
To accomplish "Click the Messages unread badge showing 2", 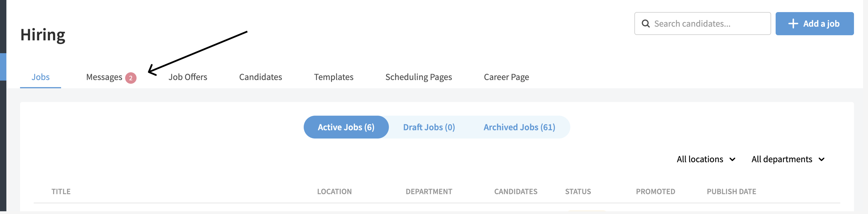I will (131, 78).
